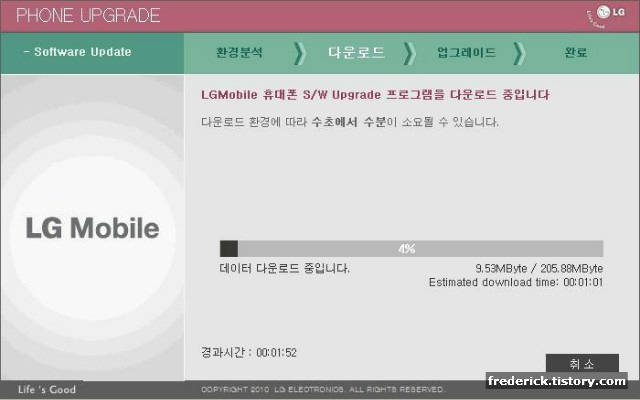
Task: Select the 환경분석 step tab
Action: tap(239, 53)
